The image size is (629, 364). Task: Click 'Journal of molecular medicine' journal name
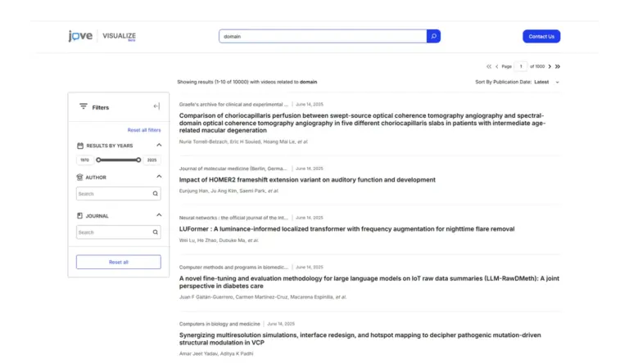(x=233, y=169)
